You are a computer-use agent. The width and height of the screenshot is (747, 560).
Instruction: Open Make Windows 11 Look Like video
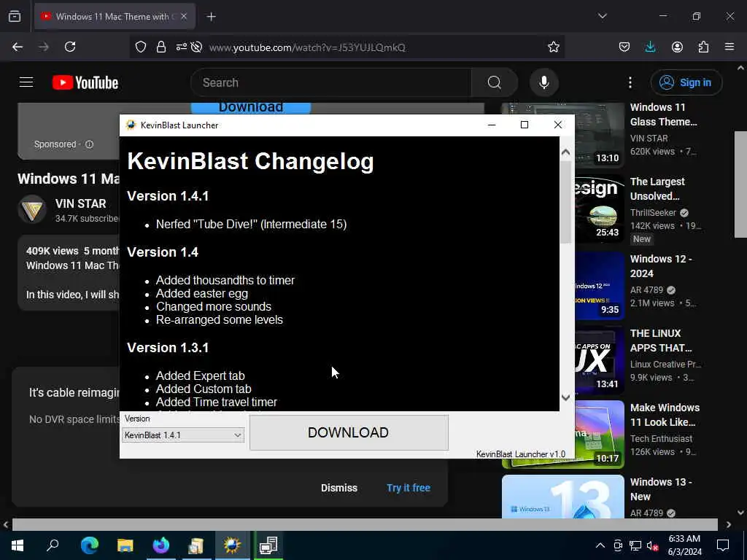665,415
